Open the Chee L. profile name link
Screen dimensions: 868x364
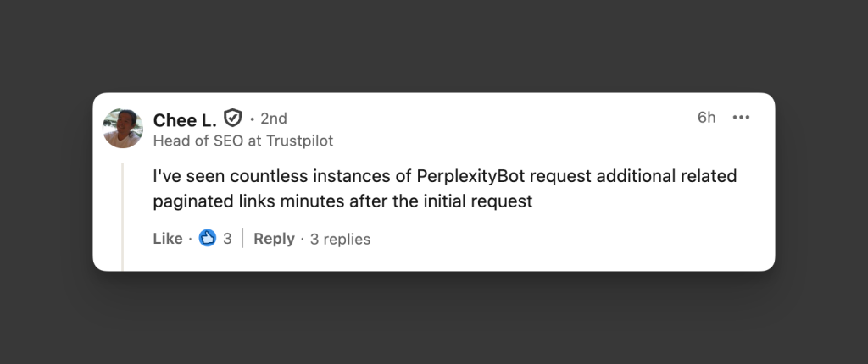click(x=185, y=119)
